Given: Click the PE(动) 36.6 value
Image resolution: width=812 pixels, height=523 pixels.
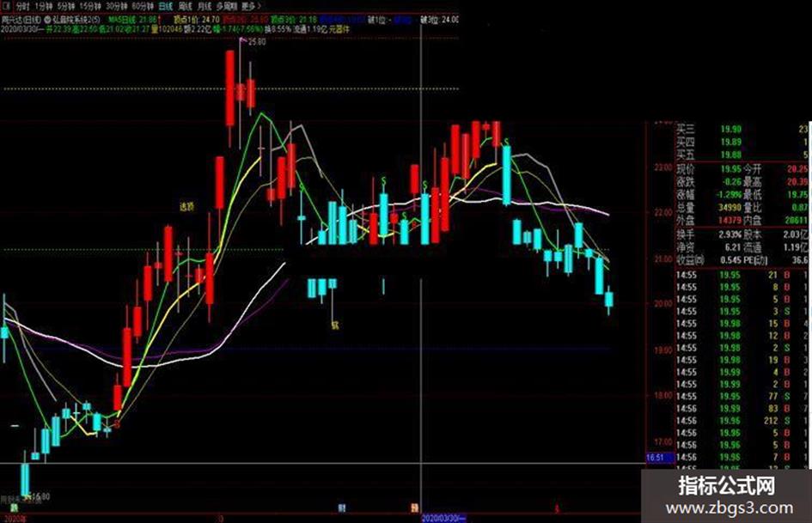Looking at the screenshot, I should click(800, 260).
